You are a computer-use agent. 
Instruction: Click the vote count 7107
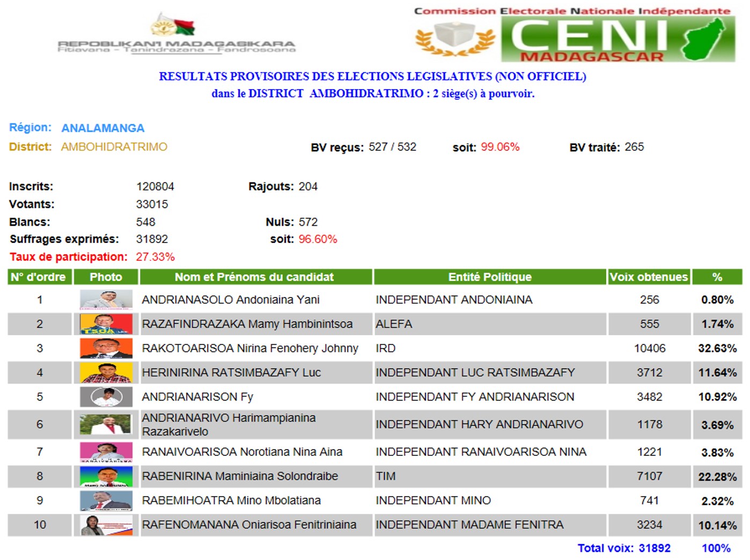pyautogui.click(x=650, y=476)
